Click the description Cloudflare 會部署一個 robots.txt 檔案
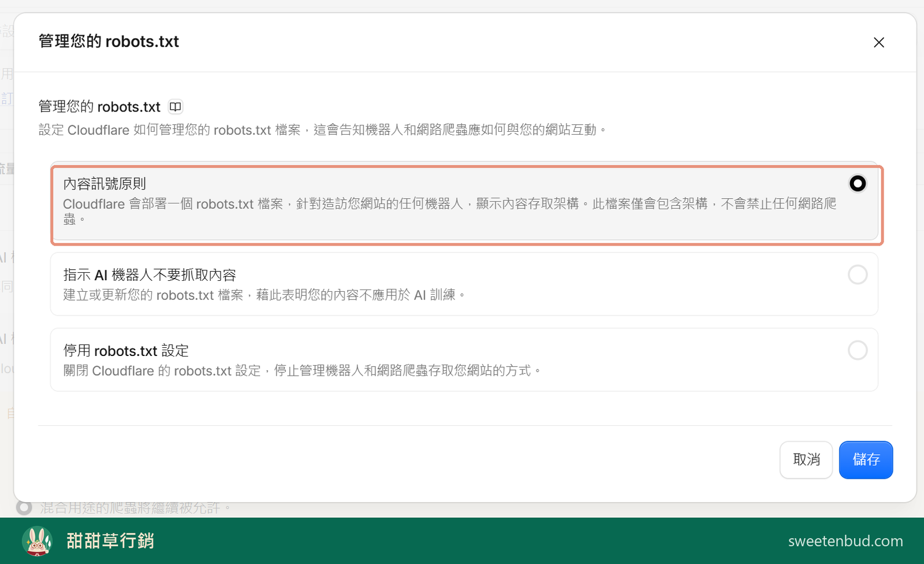924x564 pixels. pos(450,211)
